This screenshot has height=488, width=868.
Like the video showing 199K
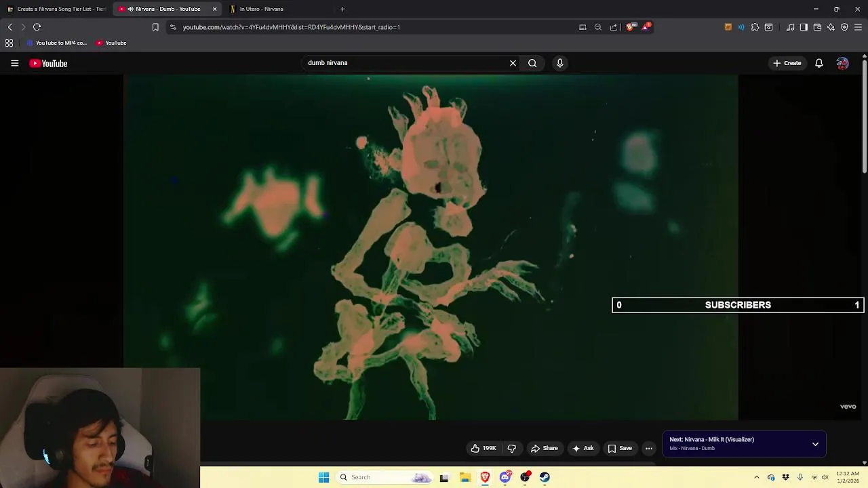point(484,448)
